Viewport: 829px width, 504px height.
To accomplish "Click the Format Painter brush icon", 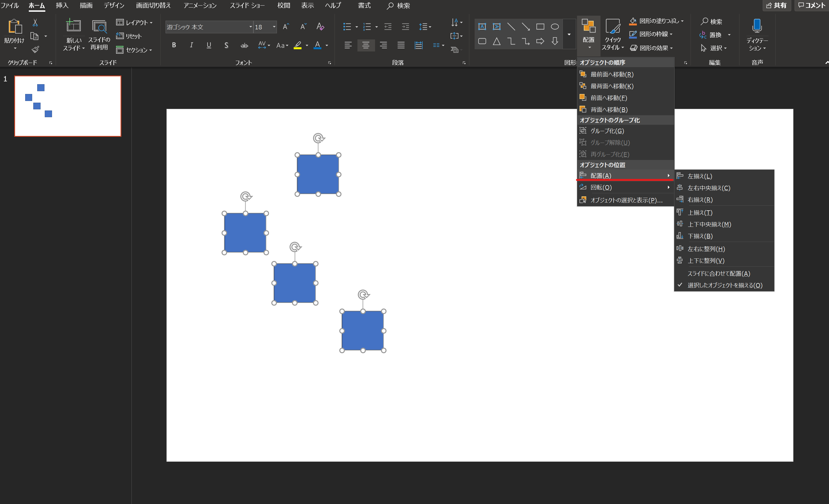I will click(x=35, y=50).
